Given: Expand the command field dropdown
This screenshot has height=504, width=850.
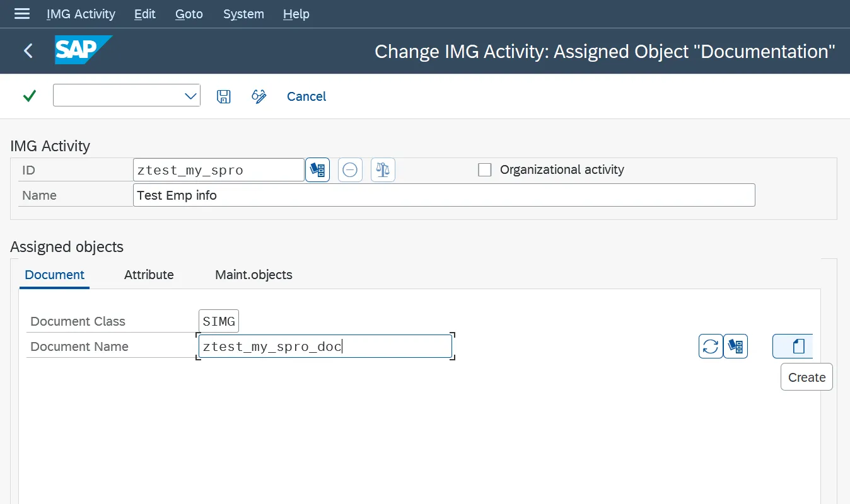Looking at the screenshot, I should (190, 96).
